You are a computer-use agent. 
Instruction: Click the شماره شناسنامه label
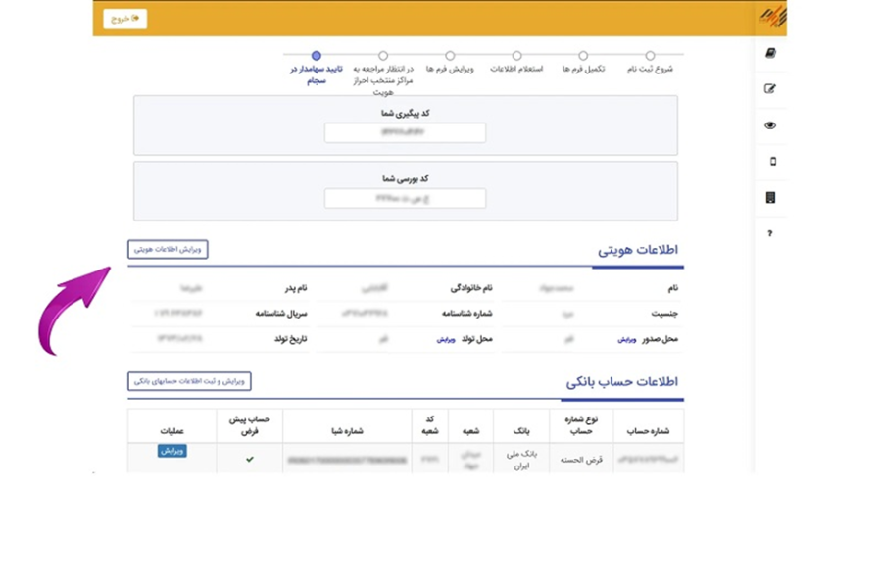466,313
